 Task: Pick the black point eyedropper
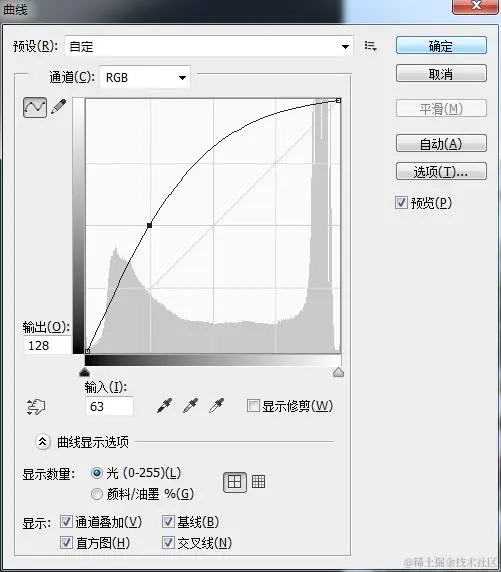point(164,406)
